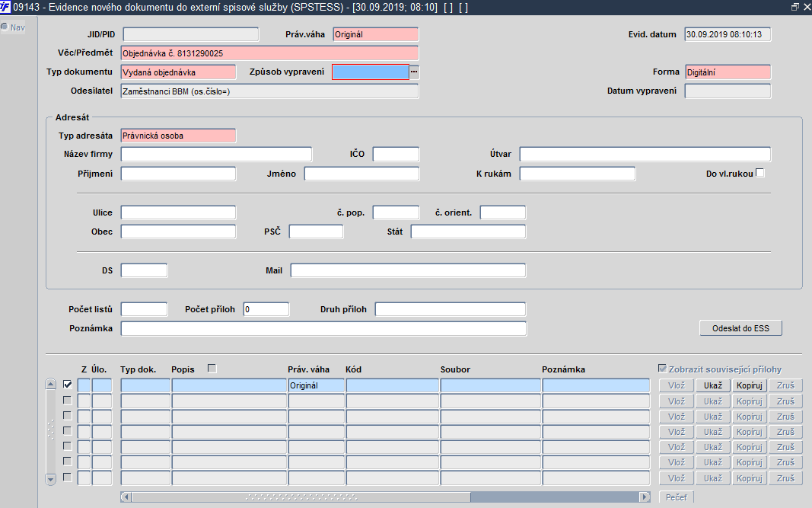This screenshot has width=812, height=508.
Task: Click scroll down arrow of attachment list
Action: 51,479
